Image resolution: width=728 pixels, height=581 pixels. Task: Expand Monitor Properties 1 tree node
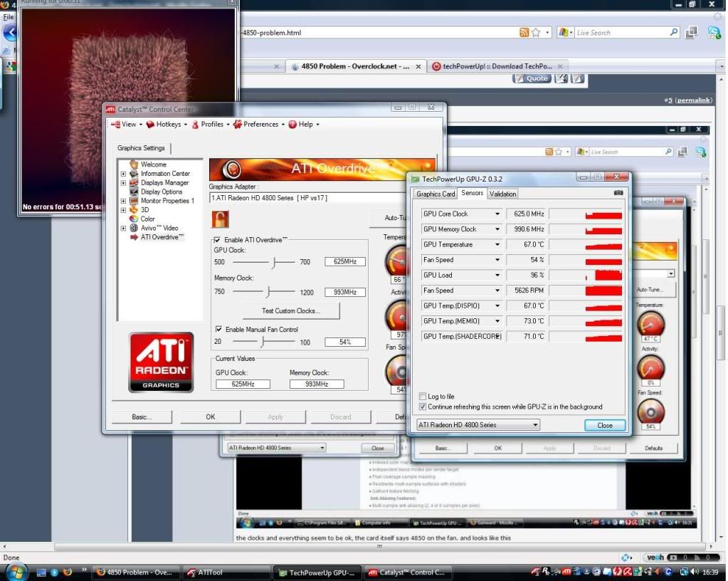[123, 201]
